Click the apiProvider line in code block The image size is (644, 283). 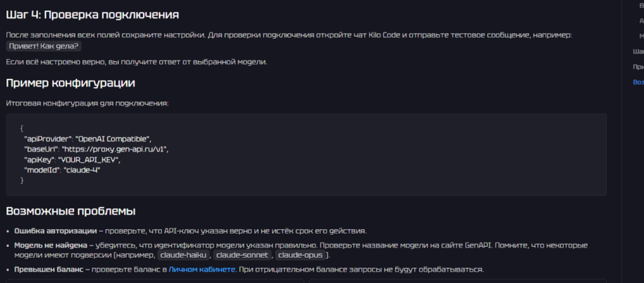87,138
